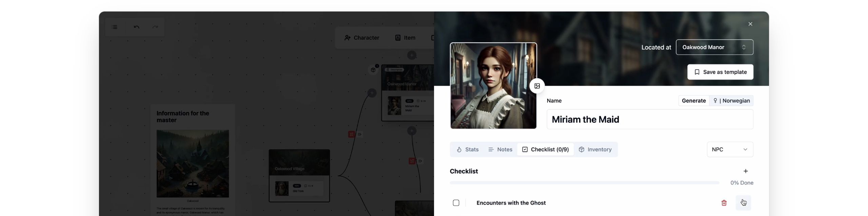
Task: Switch to the Stats tab
Action: coord(468,149)
